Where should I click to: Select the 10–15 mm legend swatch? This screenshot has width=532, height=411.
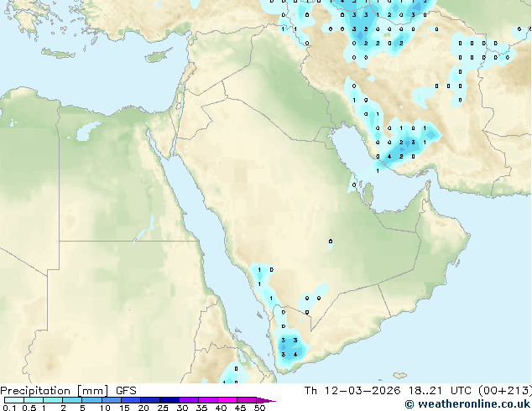[111, 400]
